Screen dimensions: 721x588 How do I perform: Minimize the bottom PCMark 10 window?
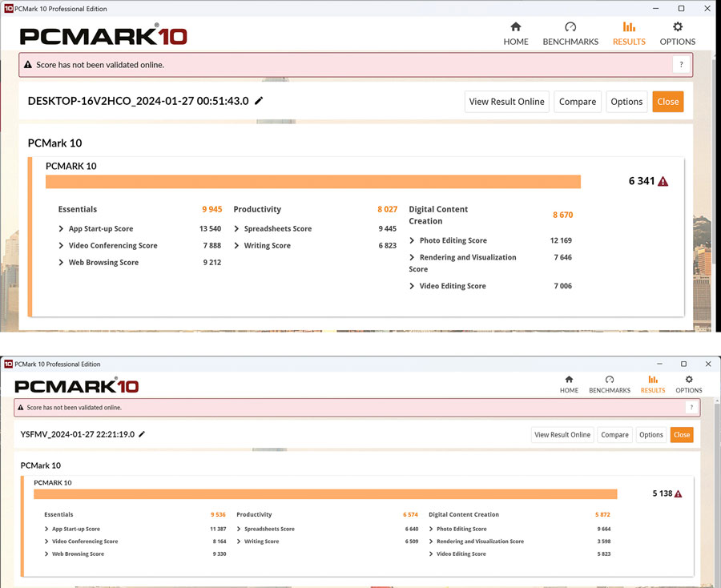point(660,364)
